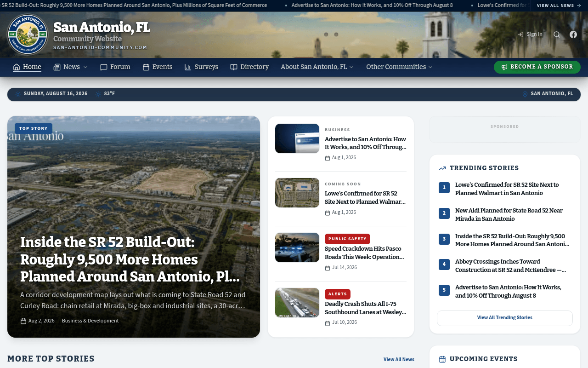The image size is (588, 368).
Task: Click ticker headline Advertise to San Antonio
Action: coord(372,6)
